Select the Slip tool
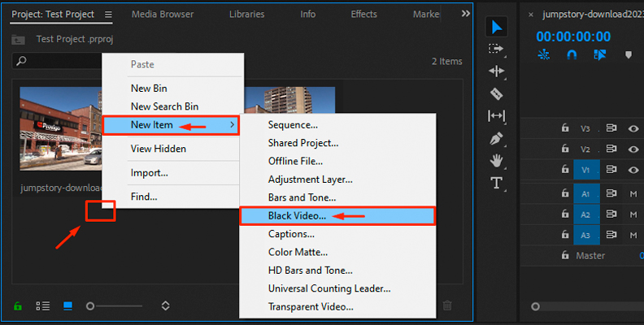This screenshot has width=644, height=325. (497, 116)
